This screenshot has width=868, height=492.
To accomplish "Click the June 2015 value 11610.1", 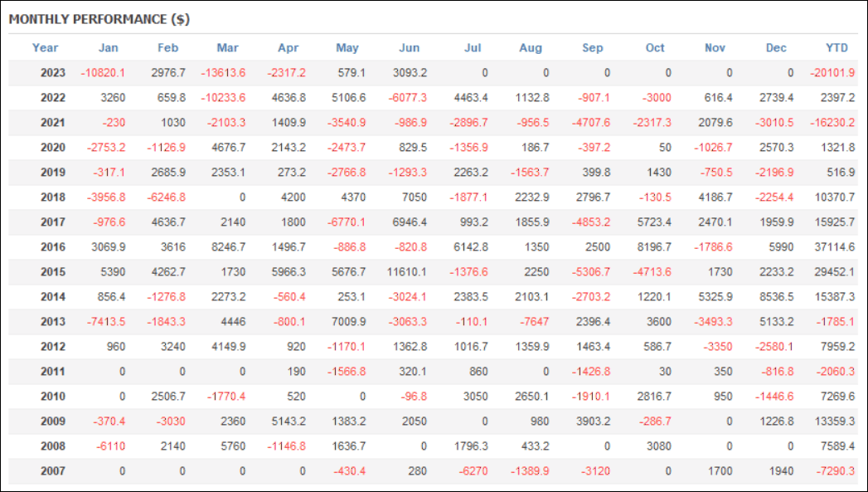I will (406, 271).
